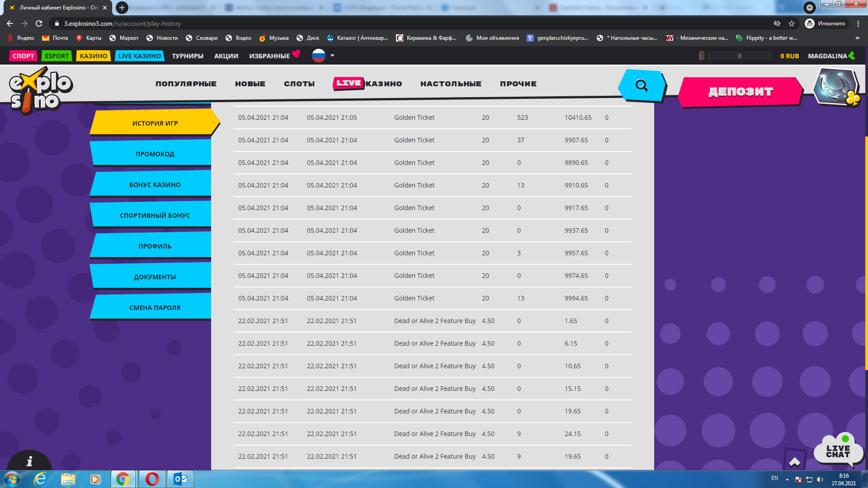Click the browser back arrow
The height and width of the screenshot is (488, 868).
[x=10, y=23]
